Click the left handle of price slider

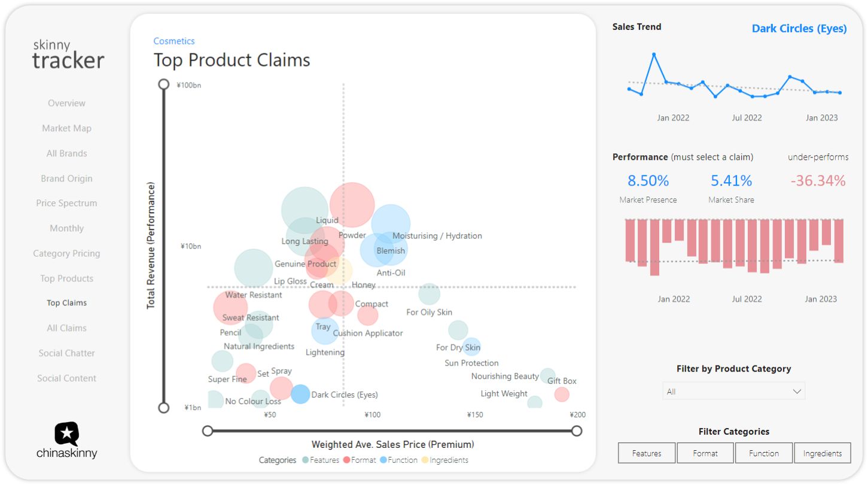[x=208, y=431]
